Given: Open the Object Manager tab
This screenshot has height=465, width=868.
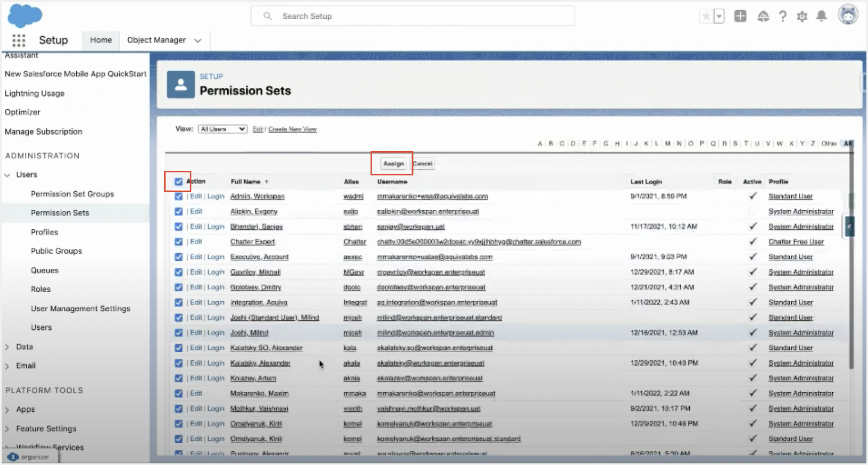Looking at the screenshot, I should [157, 40].
